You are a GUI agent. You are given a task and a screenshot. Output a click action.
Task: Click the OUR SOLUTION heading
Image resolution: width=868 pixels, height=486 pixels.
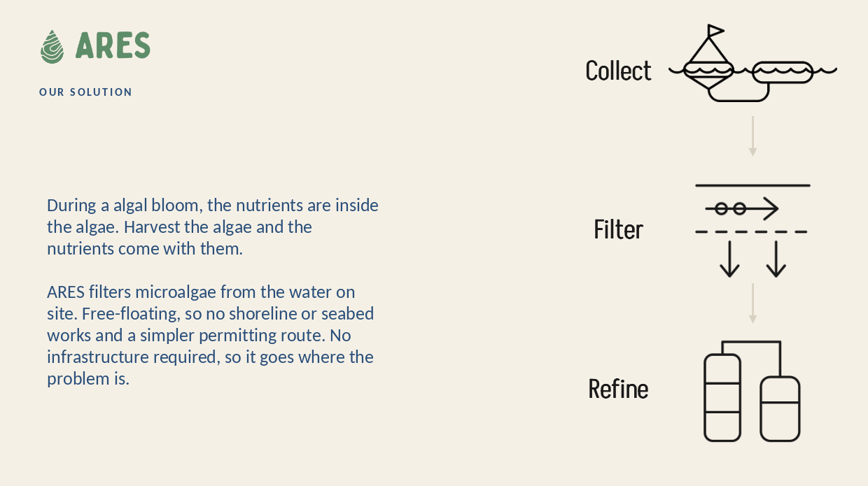[x=85, y=92]
